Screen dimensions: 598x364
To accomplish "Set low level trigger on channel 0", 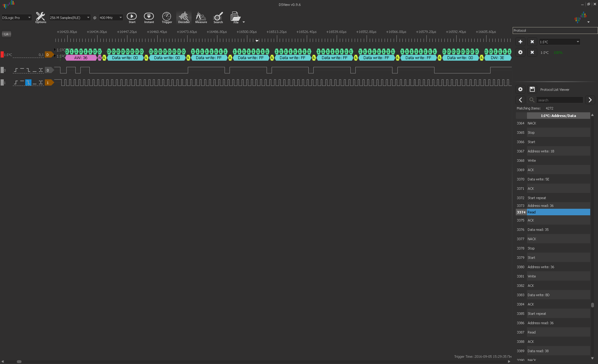I will (x=35, y=70).
